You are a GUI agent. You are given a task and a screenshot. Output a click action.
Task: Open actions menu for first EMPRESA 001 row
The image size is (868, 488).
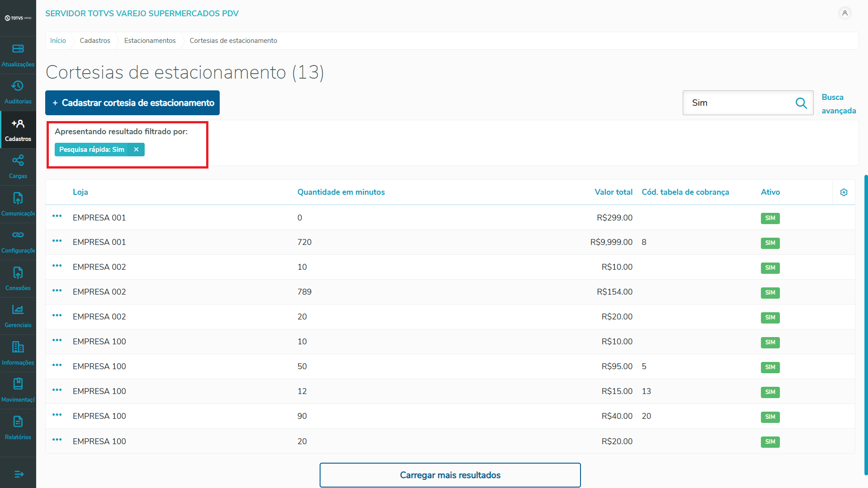point(57,216)
